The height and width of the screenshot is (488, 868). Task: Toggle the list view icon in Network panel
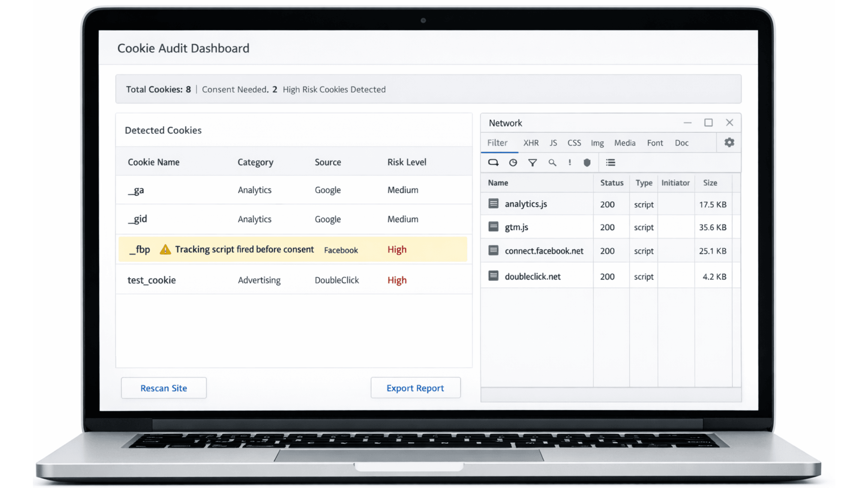pos(611,162)
